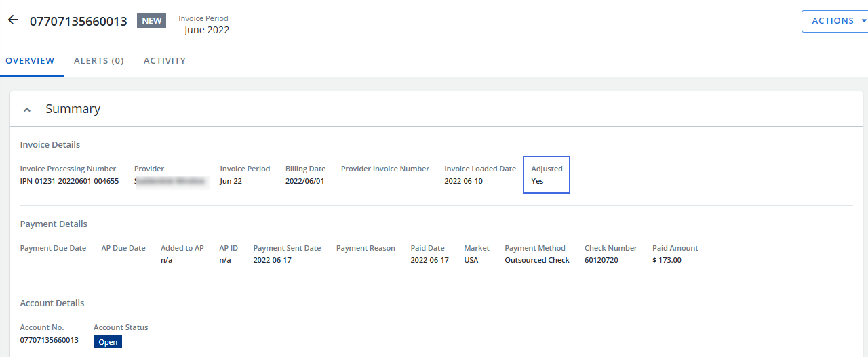Select the highlighted Adjusted Yes field
The width and height of the screenshot is (868, 357).
546,175
